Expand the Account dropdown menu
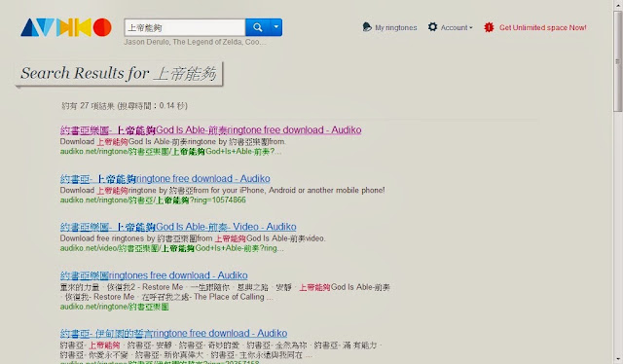 (x=457, y=28)
